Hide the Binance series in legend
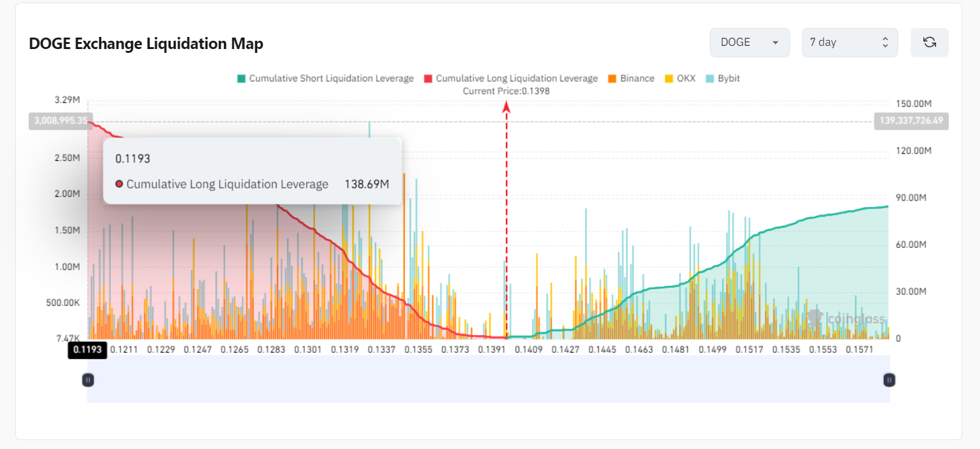Screen dimensions: 980x449 pos(636,78)
